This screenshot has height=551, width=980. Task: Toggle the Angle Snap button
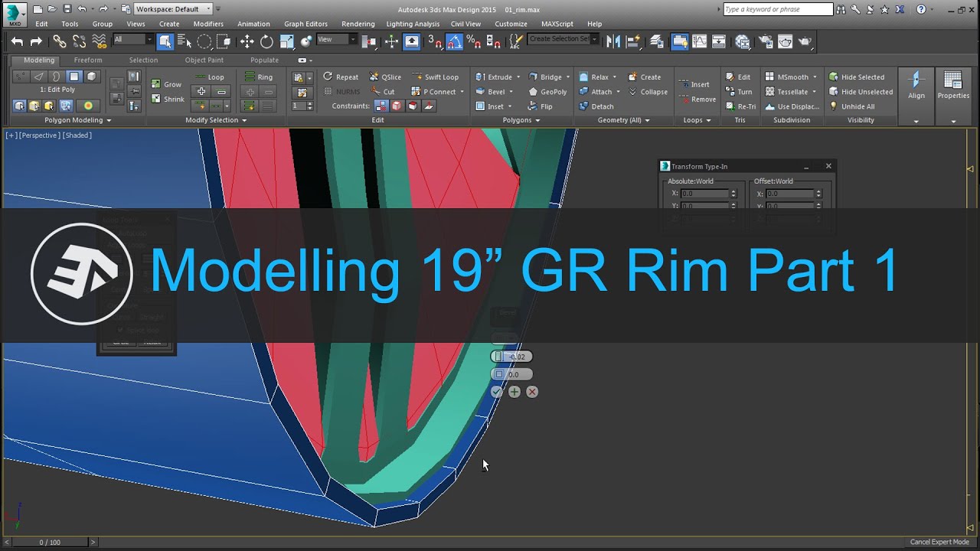(455, 41)
